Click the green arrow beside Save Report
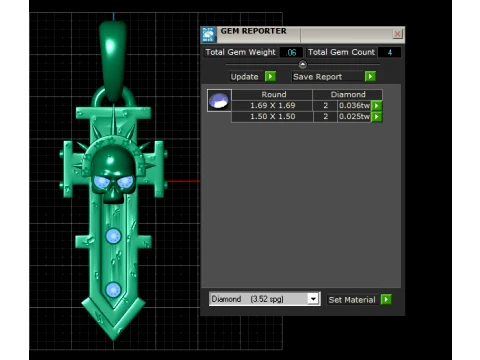This screenshot has height=360, width=480. tap(370, 76)
